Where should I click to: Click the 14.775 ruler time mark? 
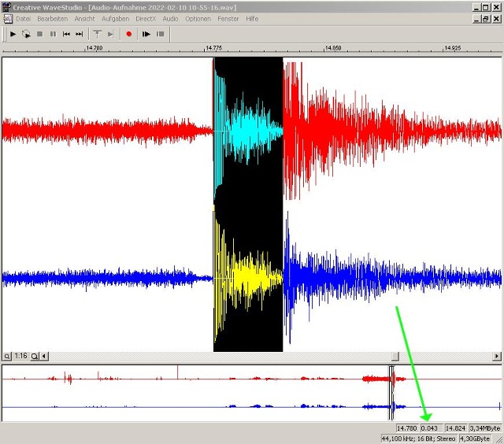213,48
